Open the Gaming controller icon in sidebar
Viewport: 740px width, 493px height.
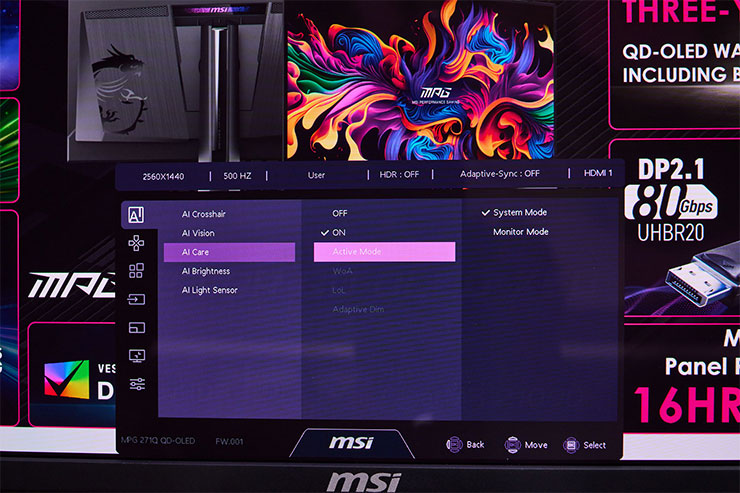pos(136,243)
